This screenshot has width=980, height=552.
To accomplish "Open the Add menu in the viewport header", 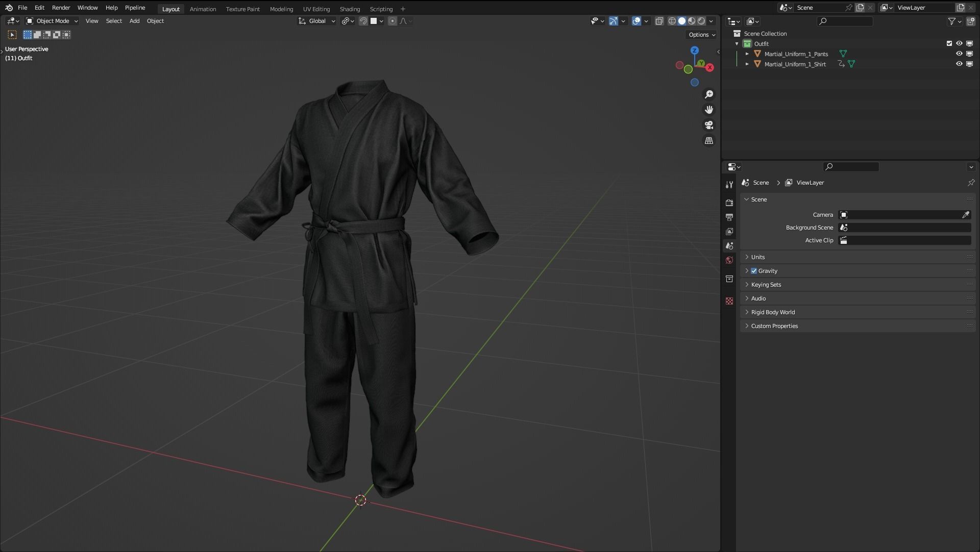I will (x=134, y=21).
